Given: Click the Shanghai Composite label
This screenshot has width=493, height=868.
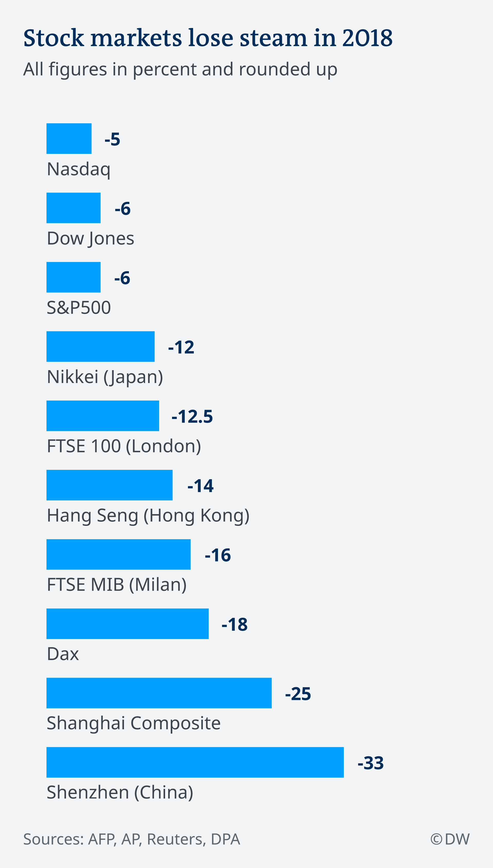Looking at the screenshot, I should click(x=134, y=724).
